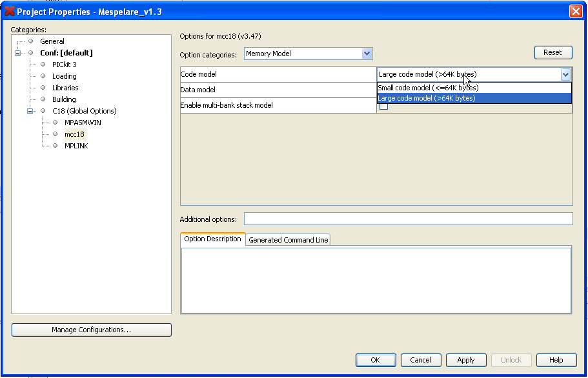This screenshot has width=588, height=378.
Task: Click the Reset button
Action: 553,53
